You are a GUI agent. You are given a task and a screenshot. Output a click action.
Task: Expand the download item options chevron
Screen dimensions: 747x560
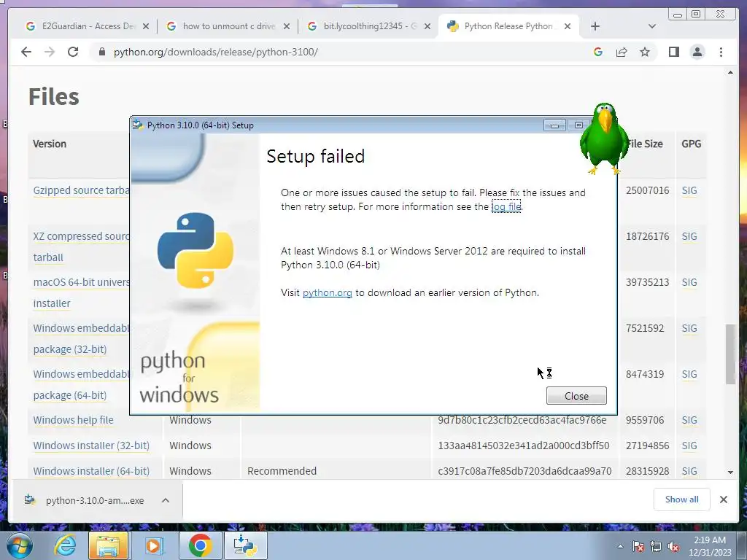point(166,500)
